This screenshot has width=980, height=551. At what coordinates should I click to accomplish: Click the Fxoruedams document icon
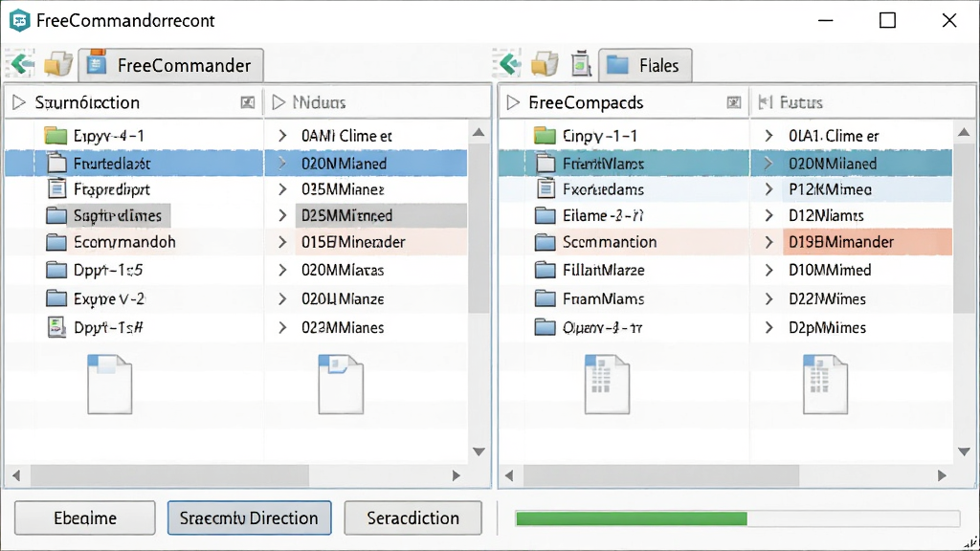coord(546,188)
